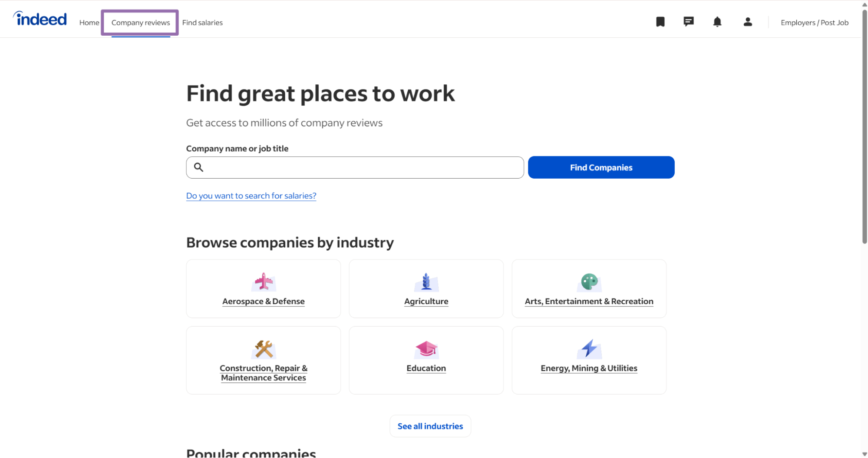
Task: Open the Agriculture industry link
Action: [x=426, y=301]
